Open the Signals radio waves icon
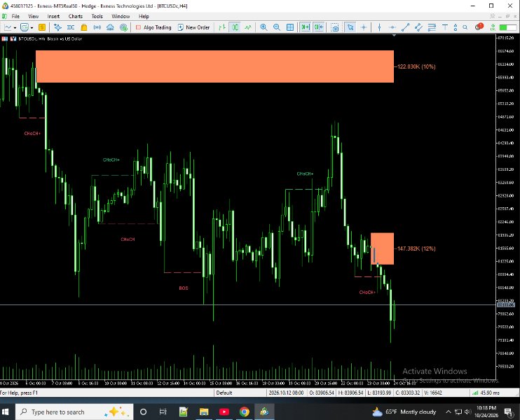The width and height of the screenshot is (520, 420). coord(97,27)
